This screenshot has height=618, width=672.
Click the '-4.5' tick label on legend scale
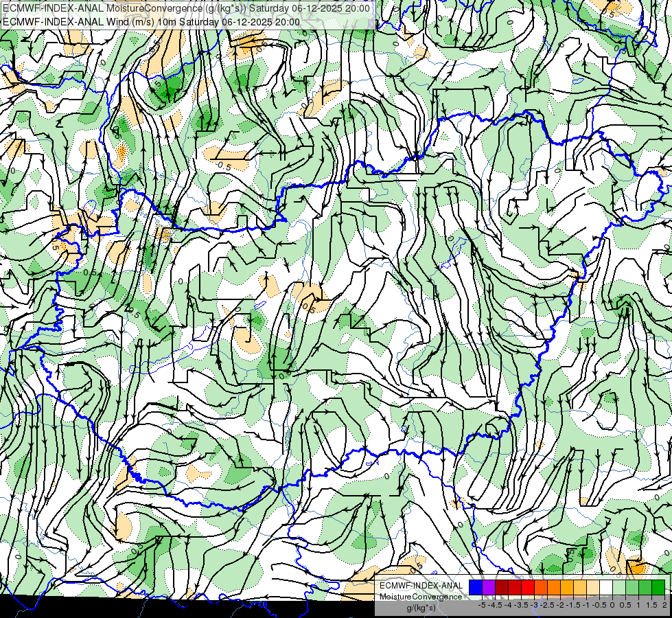(496, 605)
